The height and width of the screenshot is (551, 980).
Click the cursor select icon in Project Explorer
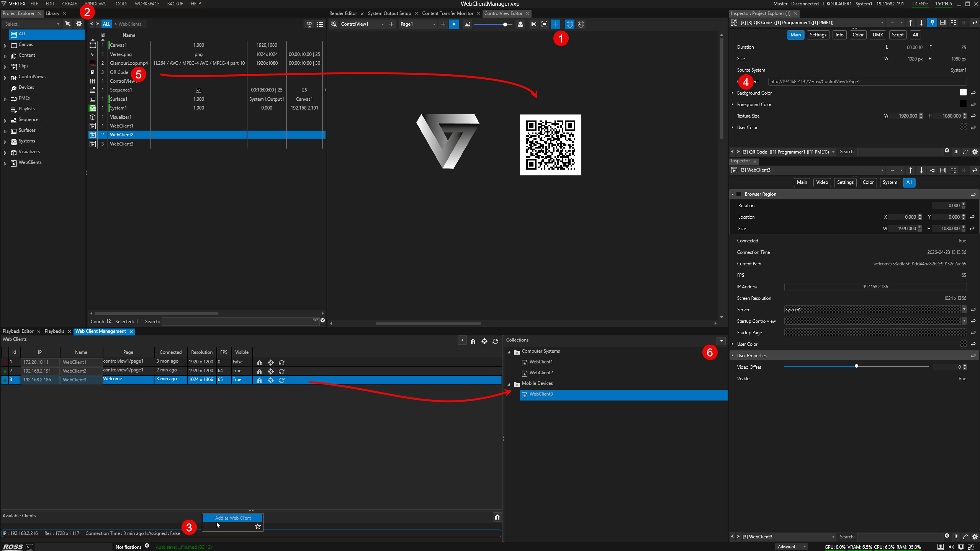(x=68, y=24)
